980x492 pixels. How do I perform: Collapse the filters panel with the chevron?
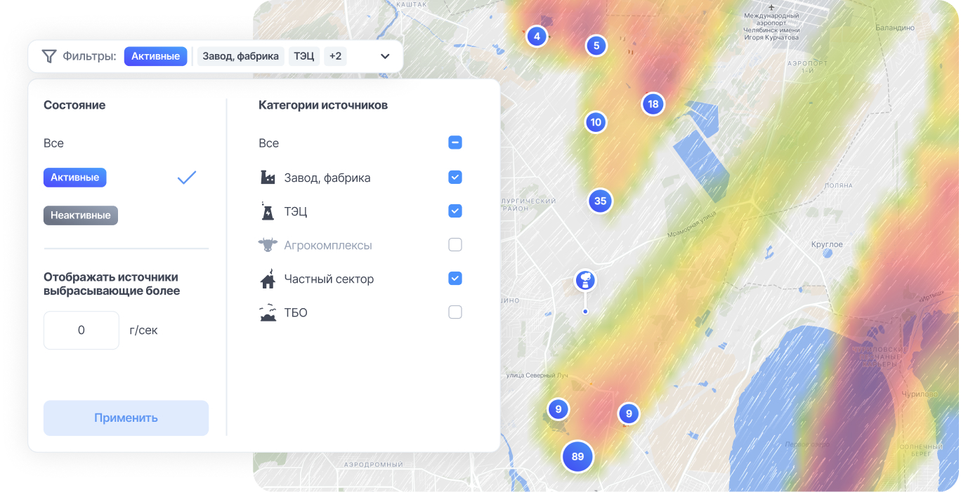tap(385, 56)
